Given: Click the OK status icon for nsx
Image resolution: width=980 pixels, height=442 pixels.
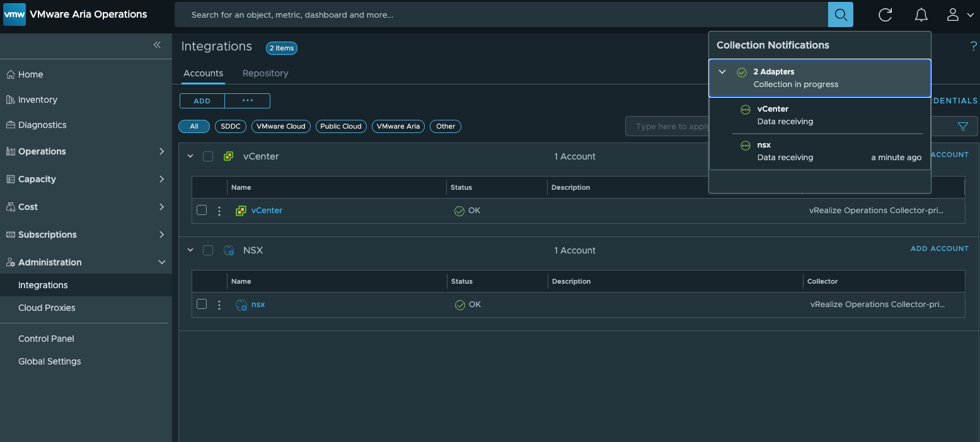Looking at the screenshot, I should pyautogui.click(x=460, y=305).
